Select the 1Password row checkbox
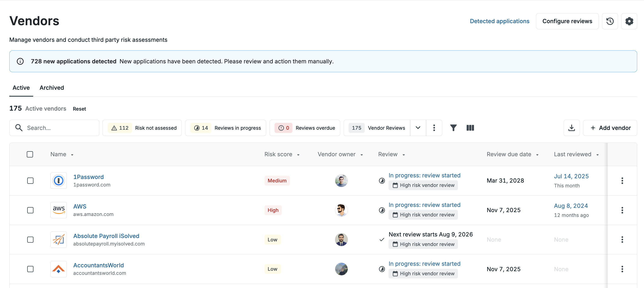 coord(30,181)
